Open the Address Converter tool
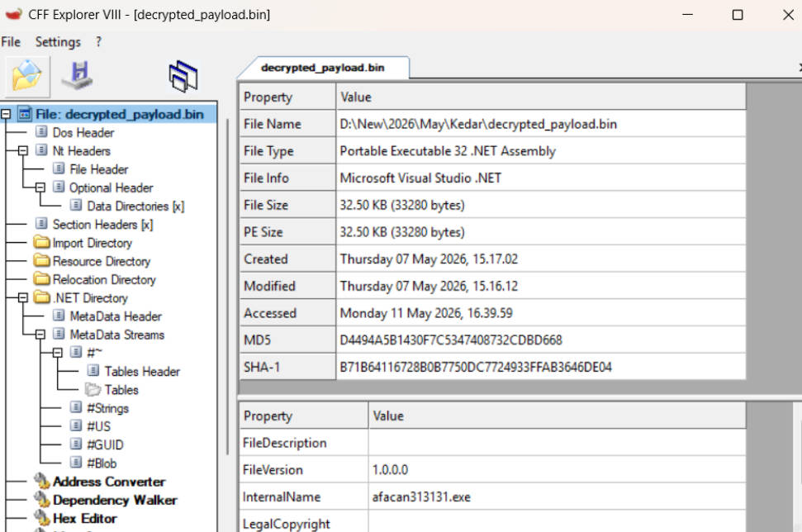The width and height of the screenshot is (802, 532). tap(109, 482)
